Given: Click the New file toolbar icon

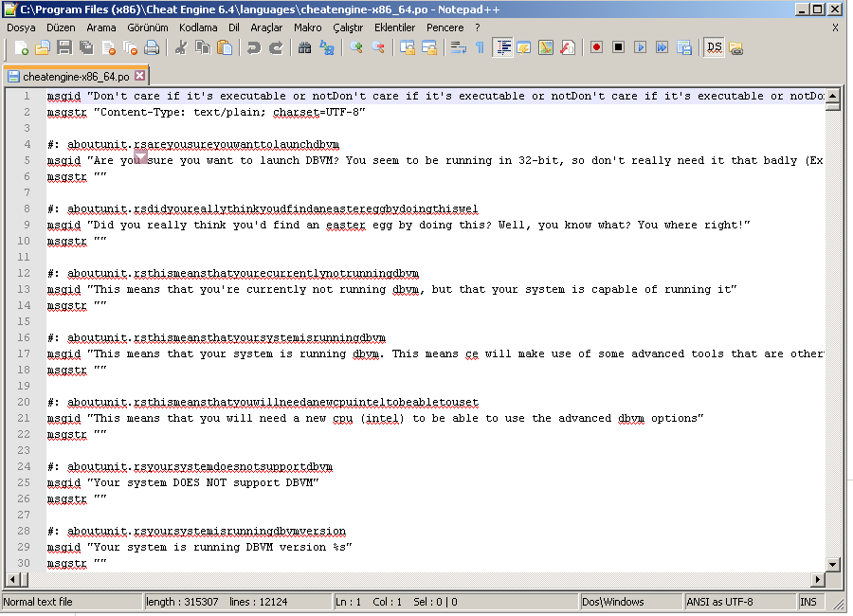Looking at the screenshot, I should (x=20, y=47).
